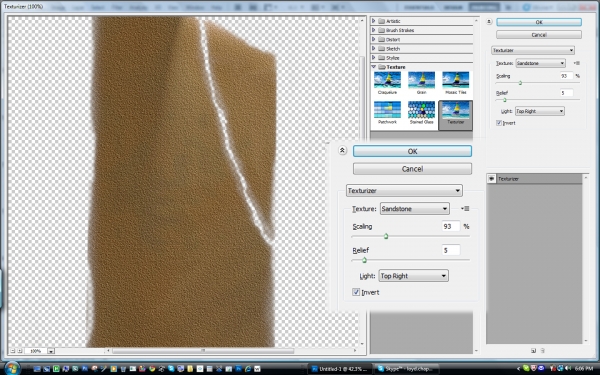Click the Scaling slider in the small original panel
This screenshot has width=600, height=375.
pyautogui.click(x=537, y=83)
